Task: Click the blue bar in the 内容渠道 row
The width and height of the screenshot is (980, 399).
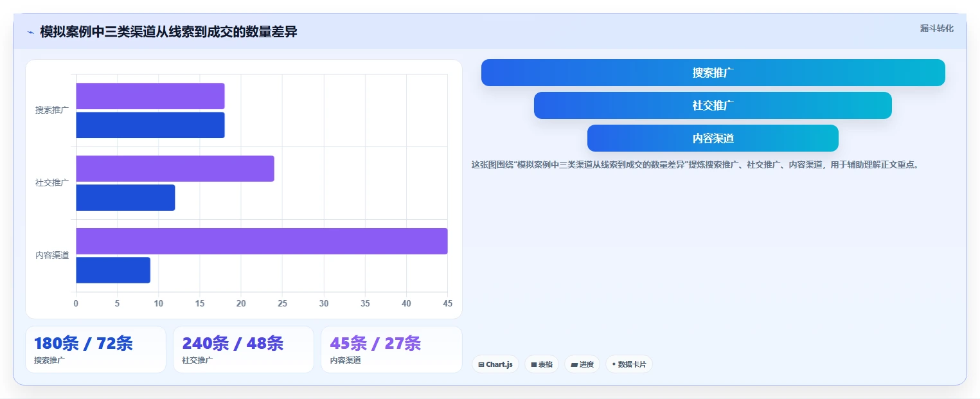Action: coord(113,270)
